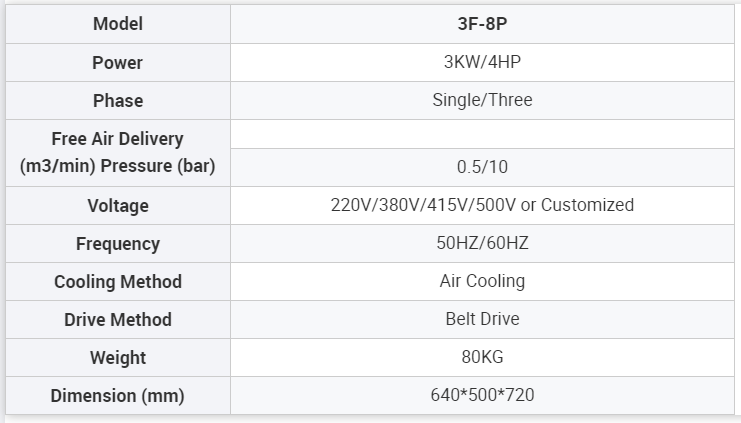This screenshot has height=423, width=741.
Task: Click Free Air Delivery Pressure label
Action: click(118, 152)
